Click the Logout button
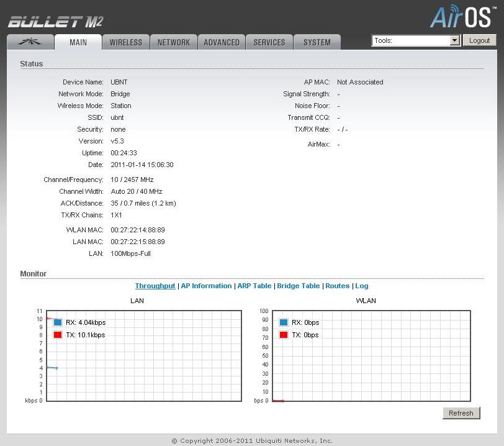 (479, 40)
